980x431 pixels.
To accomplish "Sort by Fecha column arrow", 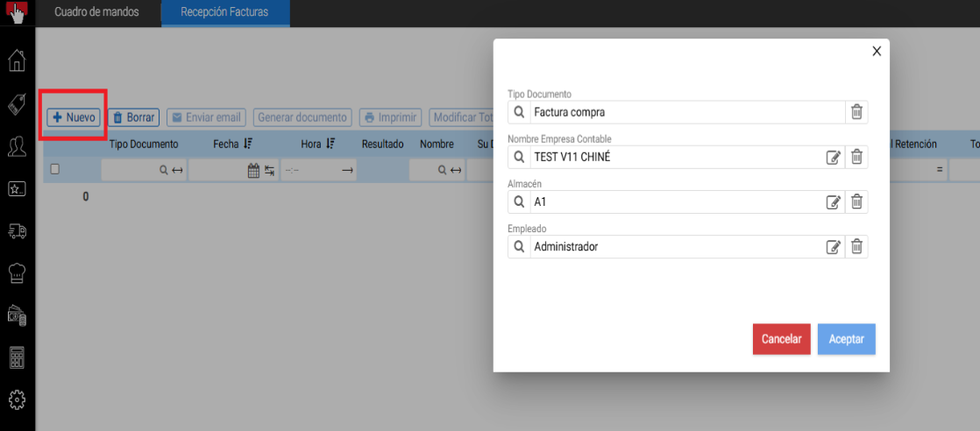I will [x=248, y=144].
